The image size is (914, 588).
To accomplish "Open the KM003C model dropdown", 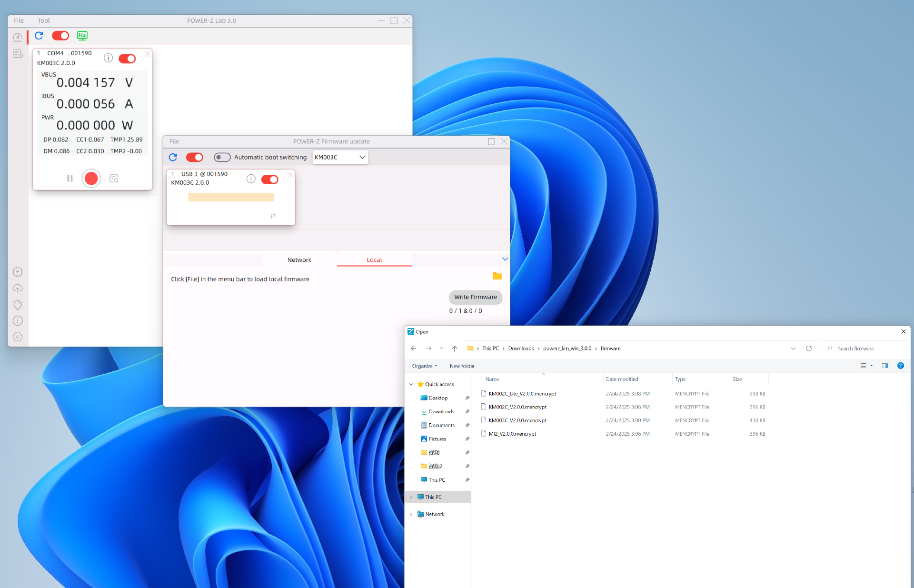I will (x=339, y=157).
